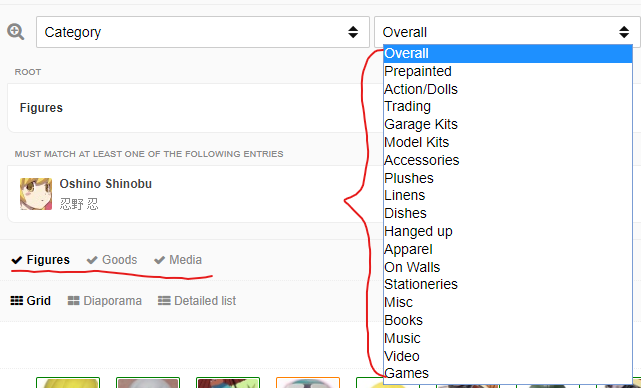Collapse the Overall dropdown arrow

point(624,32)
